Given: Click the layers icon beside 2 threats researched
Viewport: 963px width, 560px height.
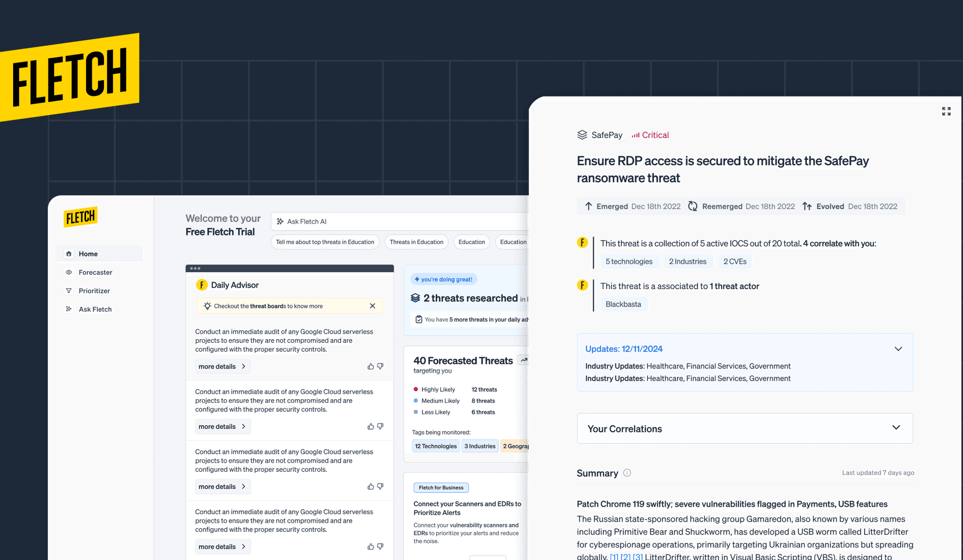Looking at the screenshot, I should pyautogui.click(x=415, y=298).
